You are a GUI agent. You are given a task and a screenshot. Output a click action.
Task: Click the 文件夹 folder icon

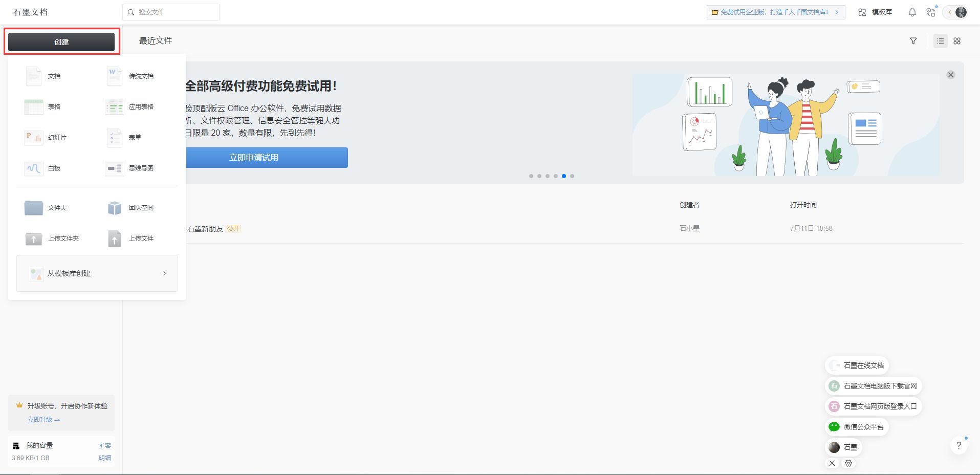coord(34,208)
